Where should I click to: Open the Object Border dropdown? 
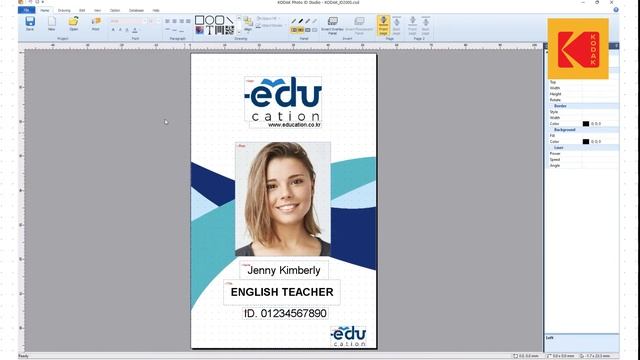[x=271, y=26]
